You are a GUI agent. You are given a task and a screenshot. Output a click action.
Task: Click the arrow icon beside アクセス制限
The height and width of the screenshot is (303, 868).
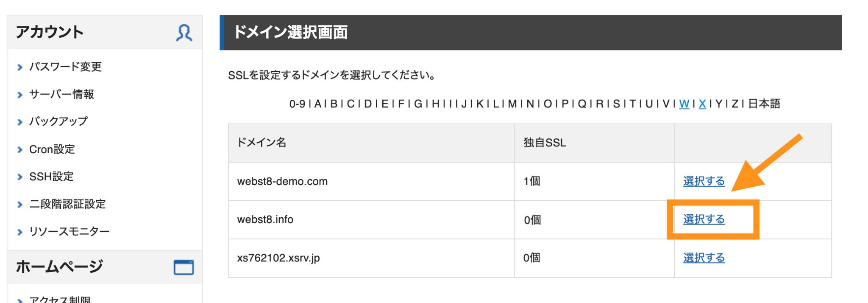point(19,300)
